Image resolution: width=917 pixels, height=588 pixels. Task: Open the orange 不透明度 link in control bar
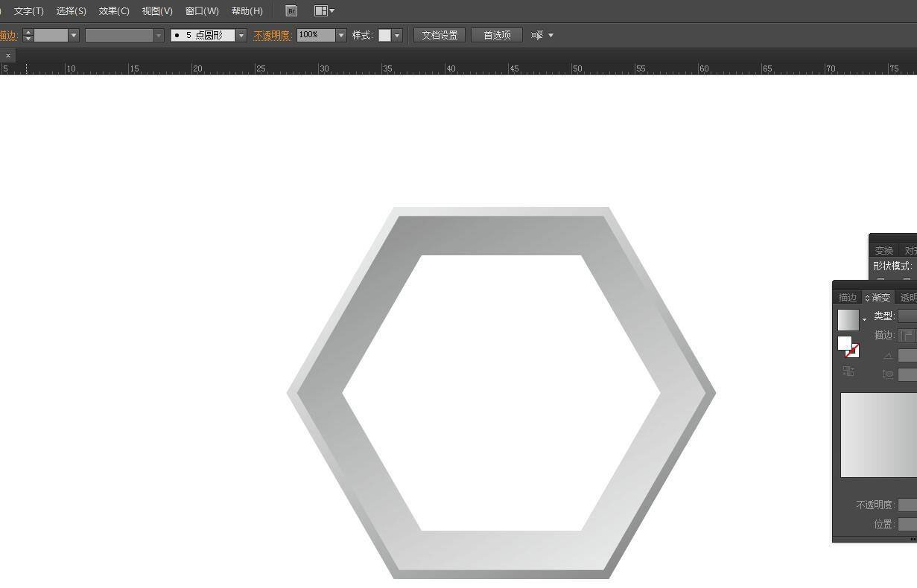click(273, 35)
